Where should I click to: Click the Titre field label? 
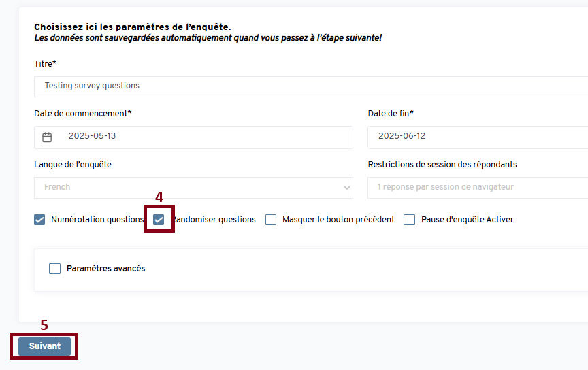(x=45, y=64)
